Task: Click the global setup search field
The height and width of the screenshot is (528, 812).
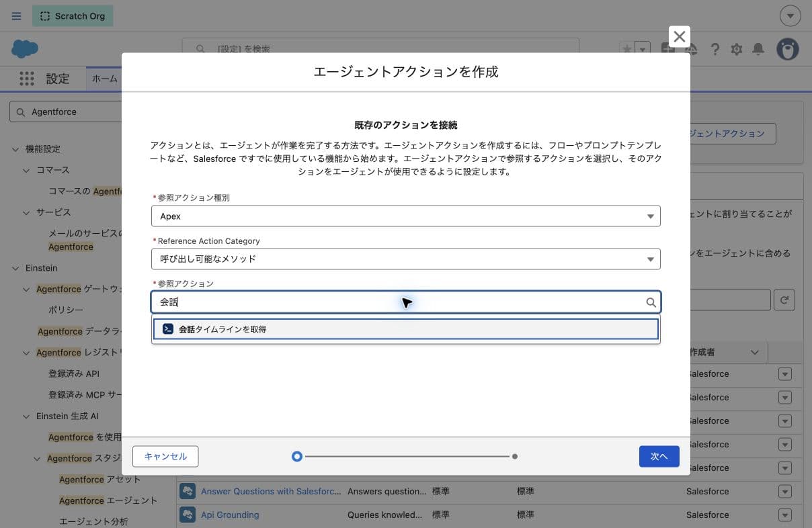Action: 380,49
